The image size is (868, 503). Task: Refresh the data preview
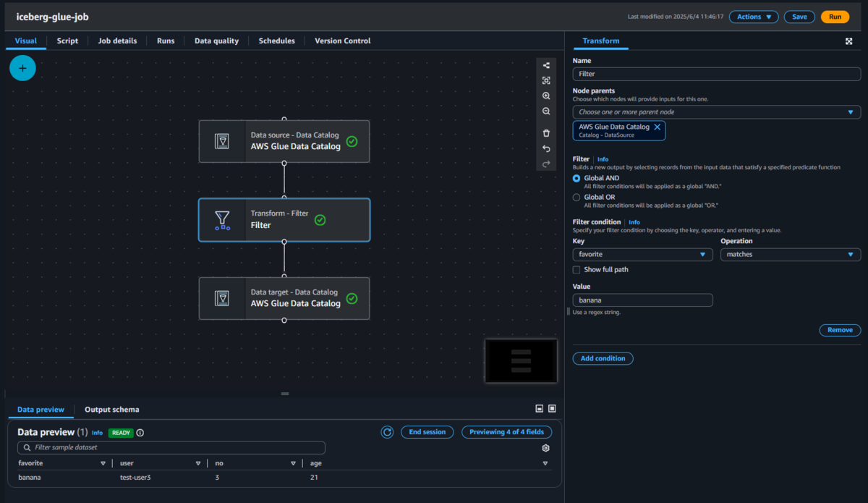(387, 432)
